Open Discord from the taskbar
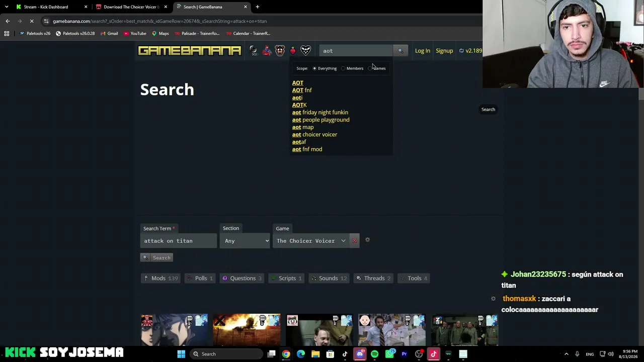 (360, 354)
